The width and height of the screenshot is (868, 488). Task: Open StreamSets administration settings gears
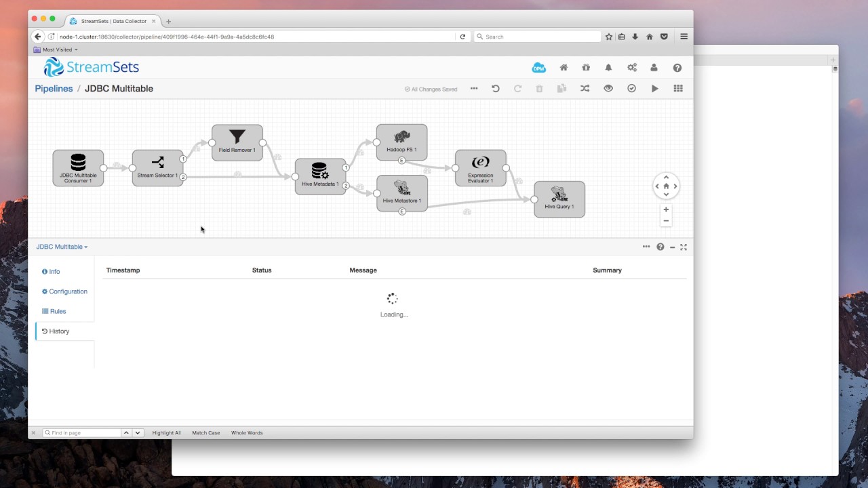coord(632,67)
